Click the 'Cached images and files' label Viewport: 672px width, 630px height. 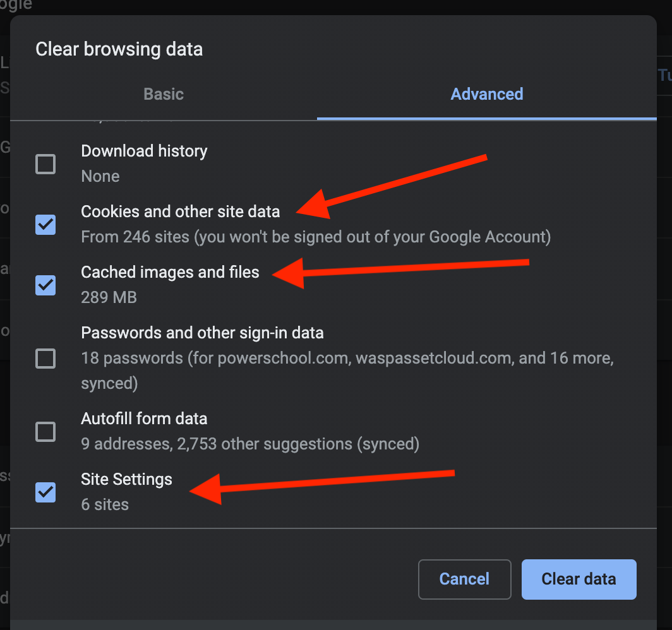170,272
